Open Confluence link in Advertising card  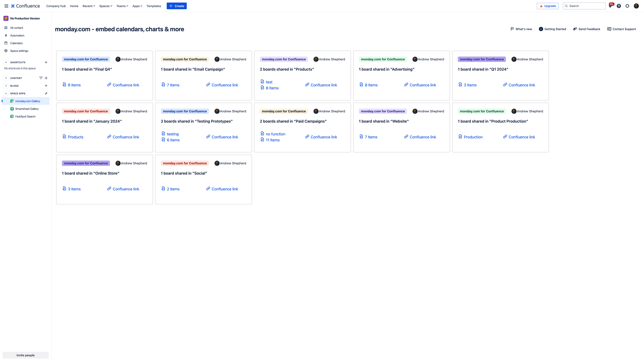click(423, 85)
